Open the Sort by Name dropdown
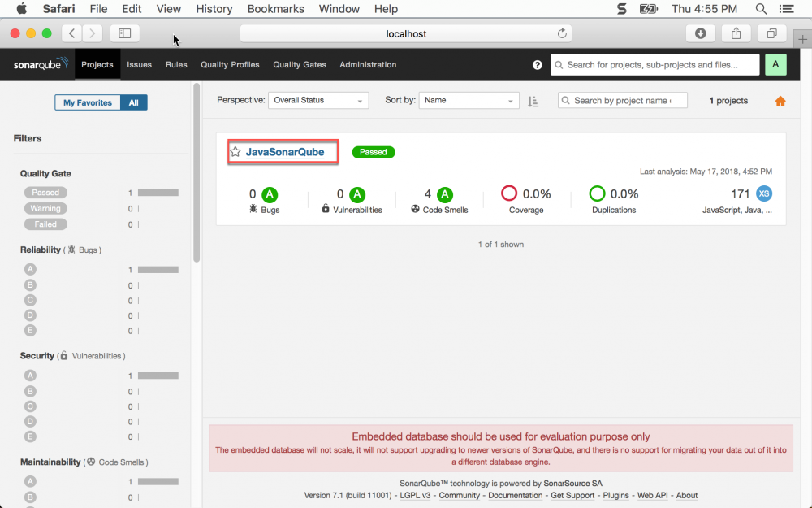 click(469, 100)
